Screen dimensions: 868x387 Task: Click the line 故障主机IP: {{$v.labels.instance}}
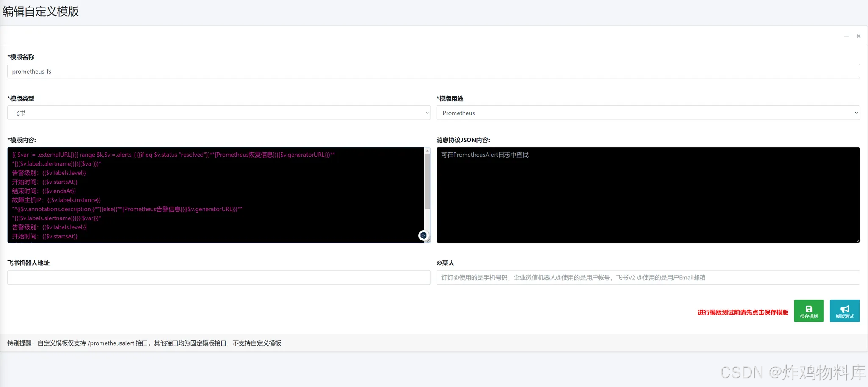(x=56, y=200)
